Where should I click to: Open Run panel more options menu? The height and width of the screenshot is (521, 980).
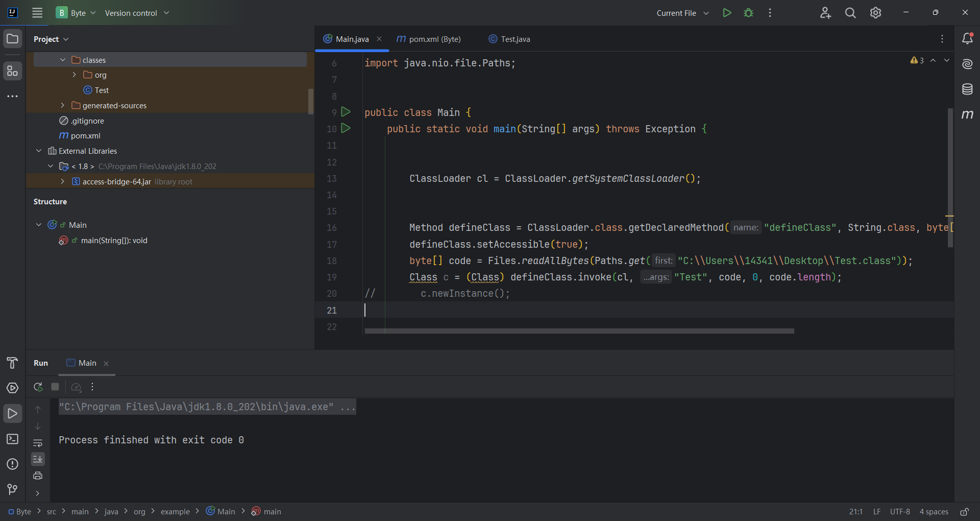click(92, 387)
